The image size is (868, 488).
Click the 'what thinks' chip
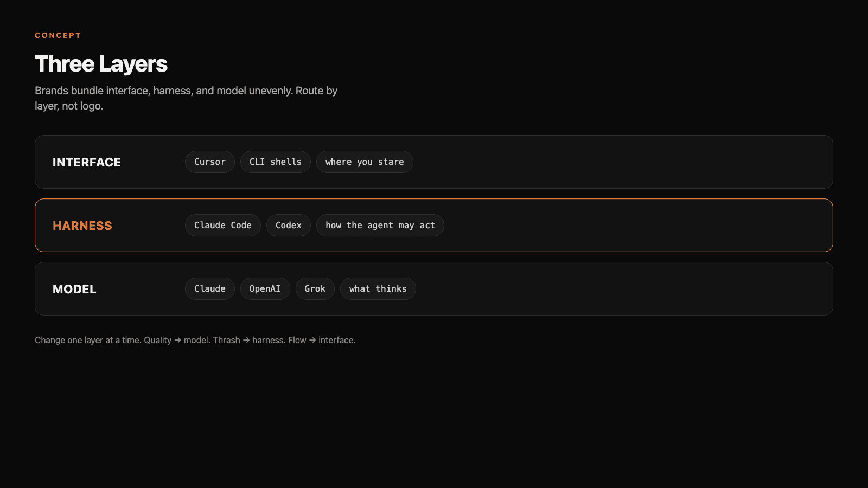pos(378,289)
